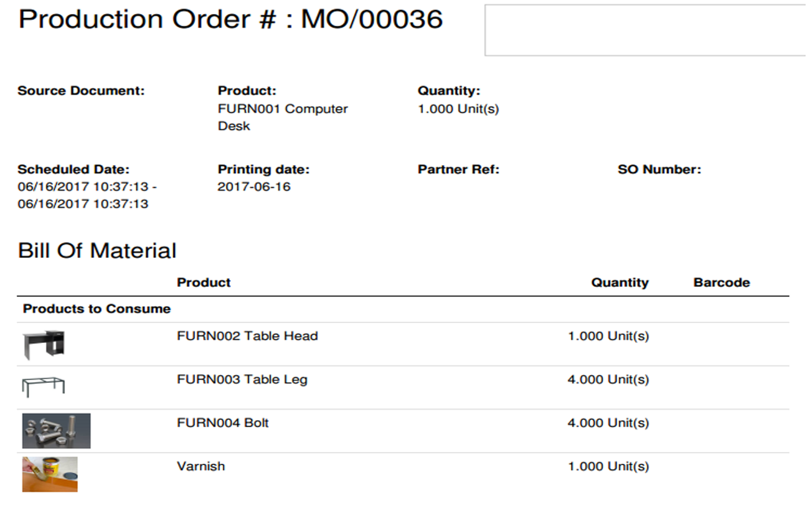The height and width of the screenshot is (508, 812).
Task: Select the Bolt product photo
Action: coord(57,431)
